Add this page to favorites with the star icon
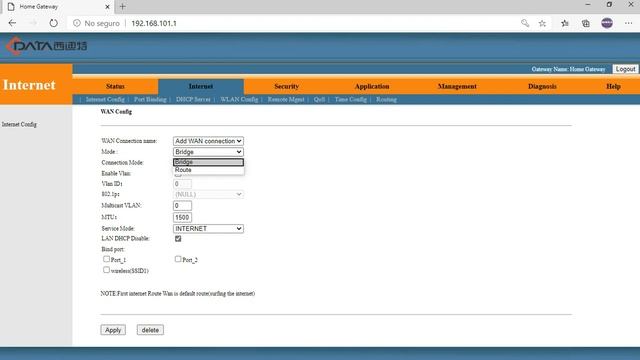Image resolution: width=640 pixels, height=360 pixels. 542,23
